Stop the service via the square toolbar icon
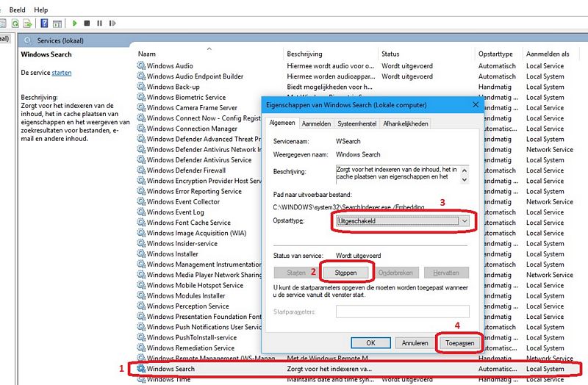Screen dimensions: 588x385 point(87,24)
